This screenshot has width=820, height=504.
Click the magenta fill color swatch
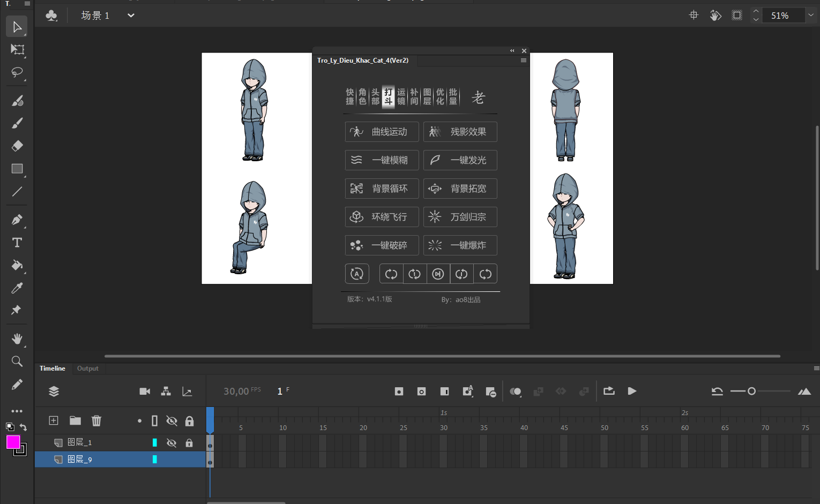tap(13, 442)
